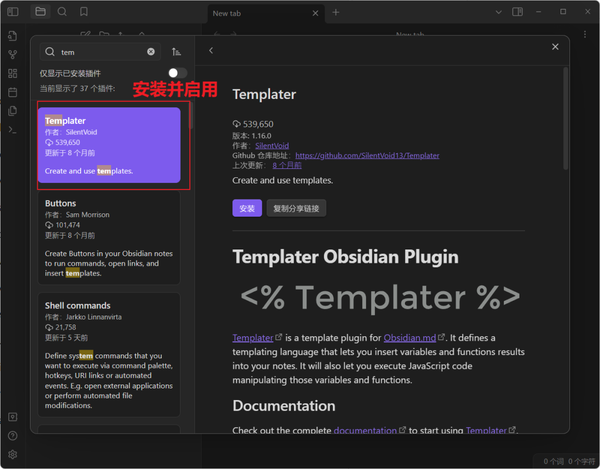Close the New tab tab
The width and height of the screenshot is (600, 469).
(x=315, y=13)
